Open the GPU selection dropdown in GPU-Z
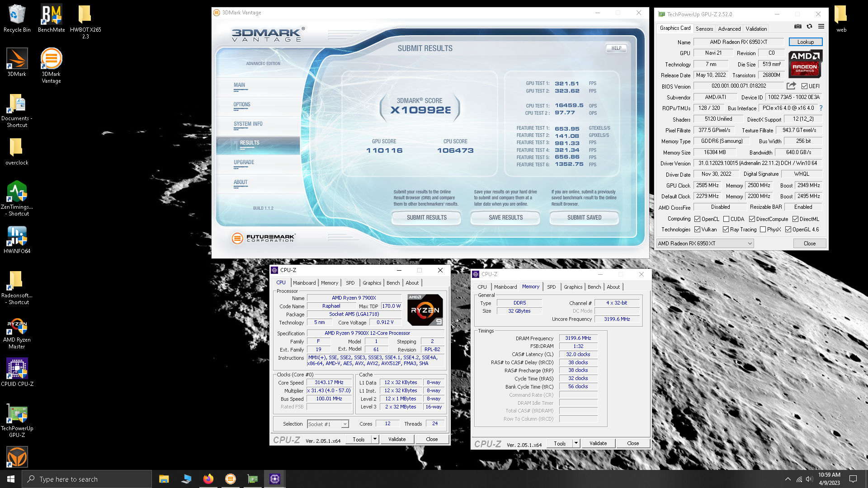868x488 pixels. (x=705, y=244)
